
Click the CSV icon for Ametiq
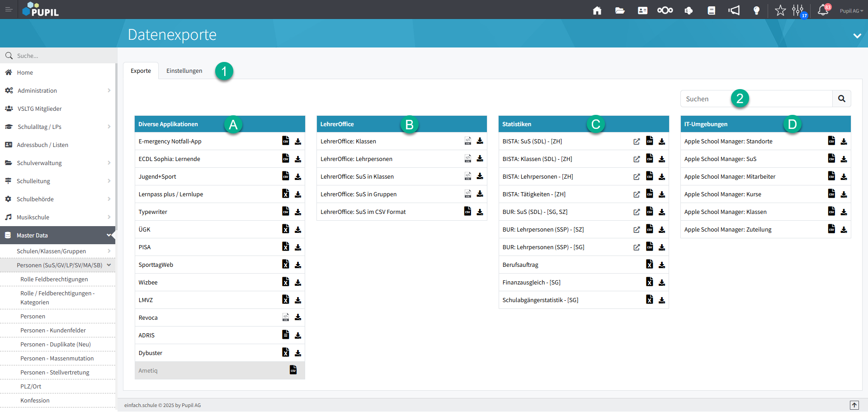click(293, 370)
